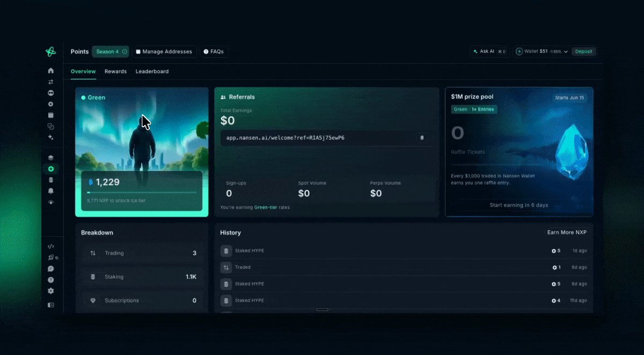The height and width of the screenshot is (355, 644).
Task: Click the Staked HYPE icon from 1d ago
Action: pyautogui.click(x=226, y=251)
